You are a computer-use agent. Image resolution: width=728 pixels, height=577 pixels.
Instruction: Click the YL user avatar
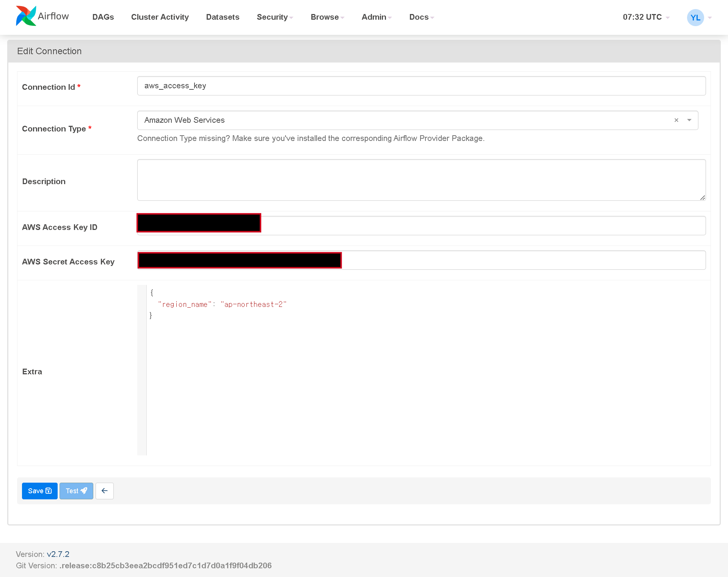point(695,17)
